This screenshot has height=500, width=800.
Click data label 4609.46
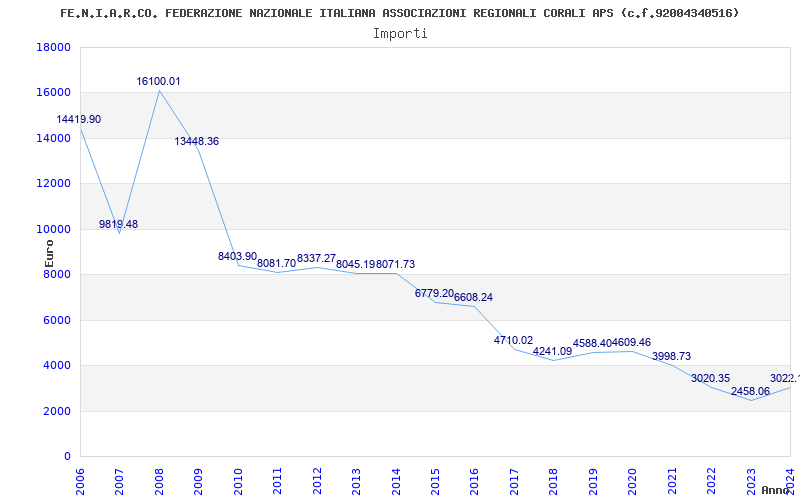632,343
